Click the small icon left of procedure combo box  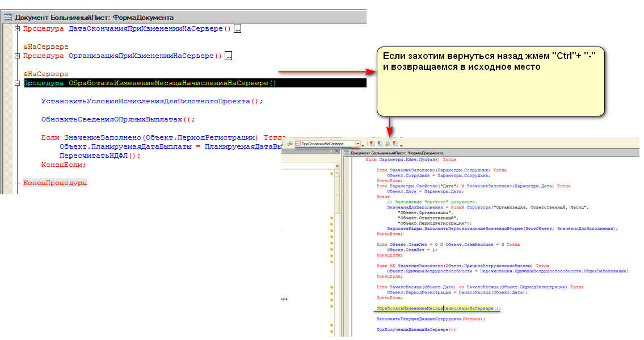(x=289, y=144)
